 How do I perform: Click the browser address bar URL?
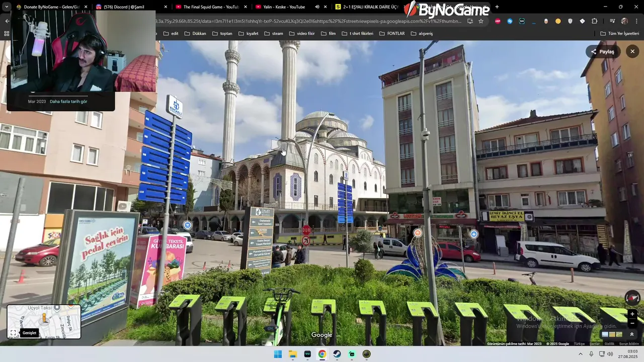coord(309,21)
